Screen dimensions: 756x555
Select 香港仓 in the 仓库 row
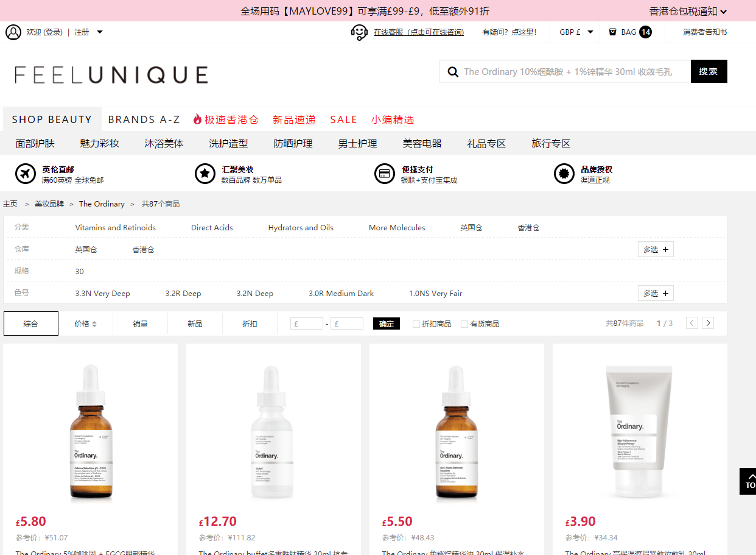click(x=144, y=250)
